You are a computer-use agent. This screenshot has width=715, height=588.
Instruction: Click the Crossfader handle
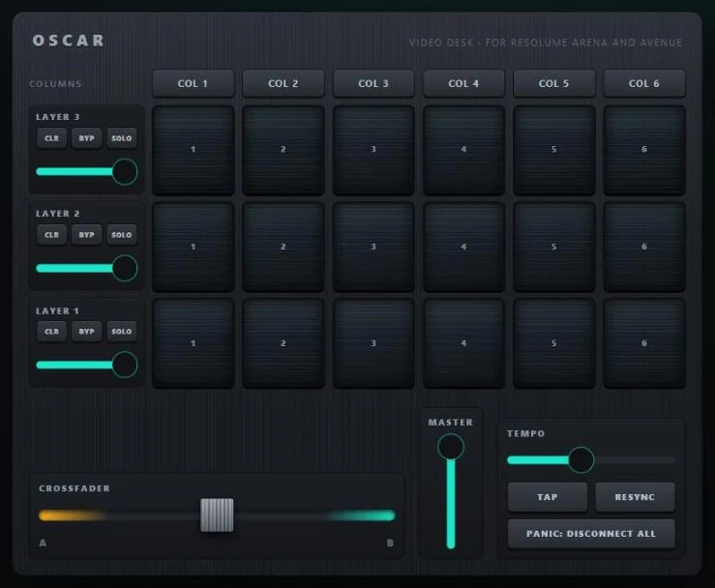pyautogui.click(x=217, y=515)
